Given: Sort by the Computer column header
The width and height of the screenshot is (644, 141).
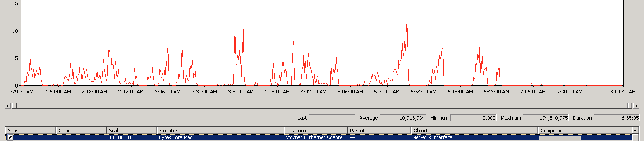Looking at the screenshot, I should pyautogui.click(x=585, y=131).
